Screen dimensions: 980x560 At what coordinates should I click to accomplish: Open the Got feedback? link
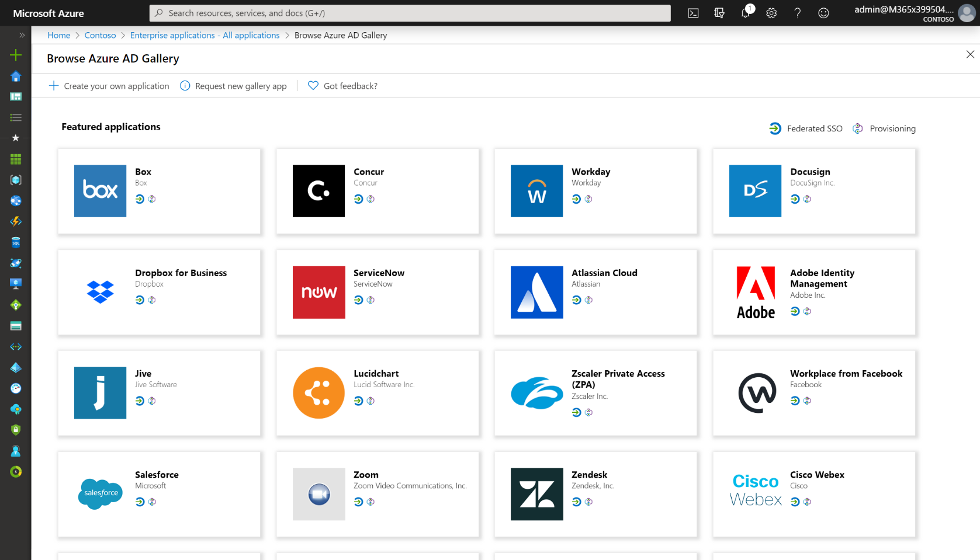[342, 85]
